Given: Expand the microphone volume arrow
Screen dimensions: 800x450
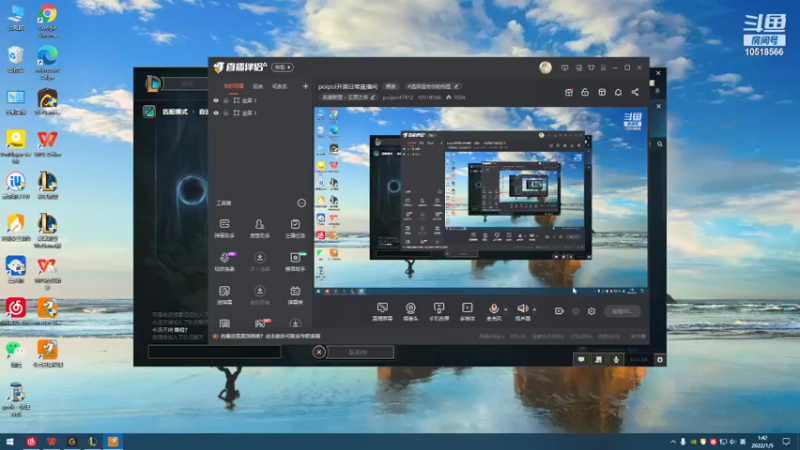Looking at the screenshot, I should pyautogui.click(x=506, y=309).
